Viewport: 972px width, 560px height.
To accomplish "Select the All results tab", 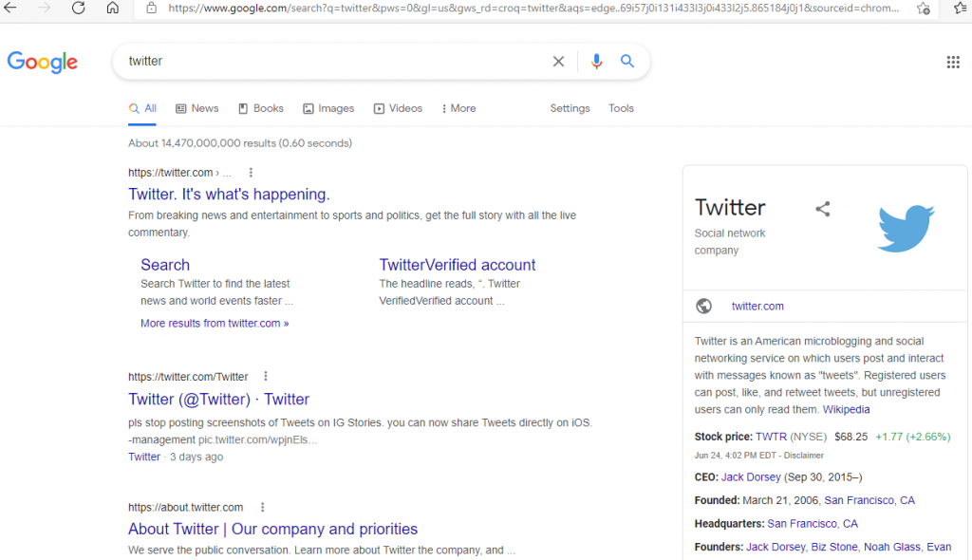I will 142,108.
